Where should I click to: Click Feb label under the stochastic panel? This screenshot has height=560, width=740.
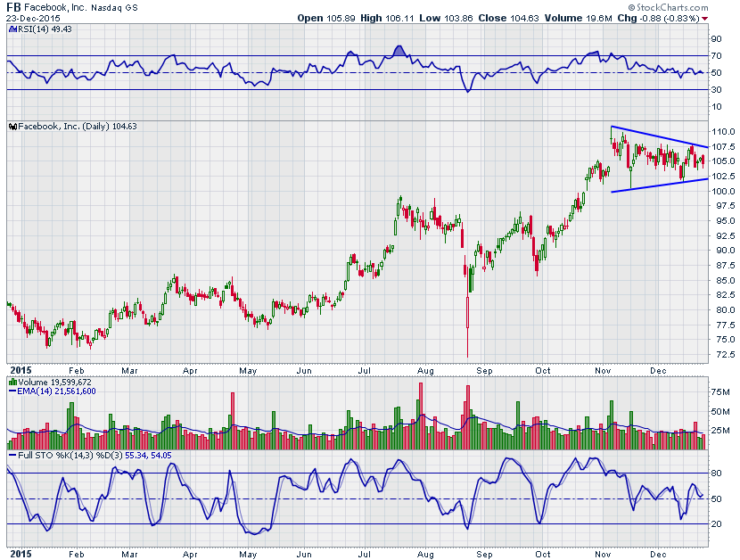tap(76, 555)
